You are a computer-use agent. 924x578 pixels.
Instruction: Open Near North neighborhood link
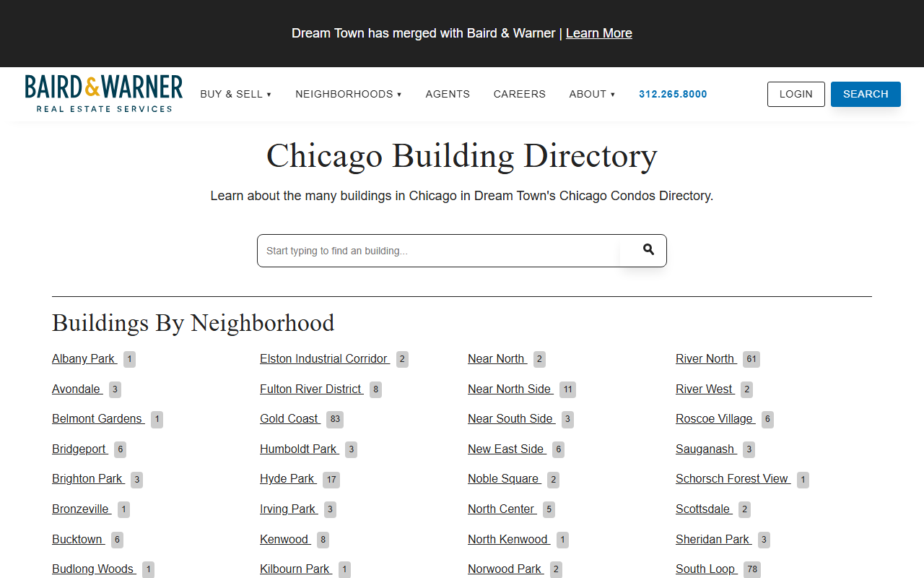tap(497, 358)
